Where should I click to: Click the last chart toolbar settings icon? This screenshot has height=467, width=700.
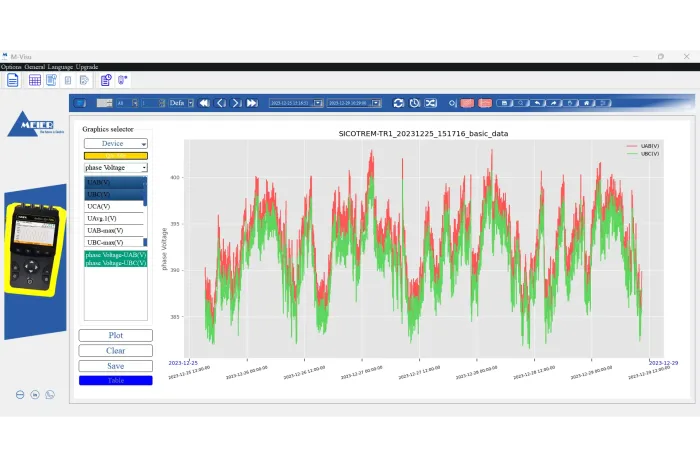click(603, 103)
